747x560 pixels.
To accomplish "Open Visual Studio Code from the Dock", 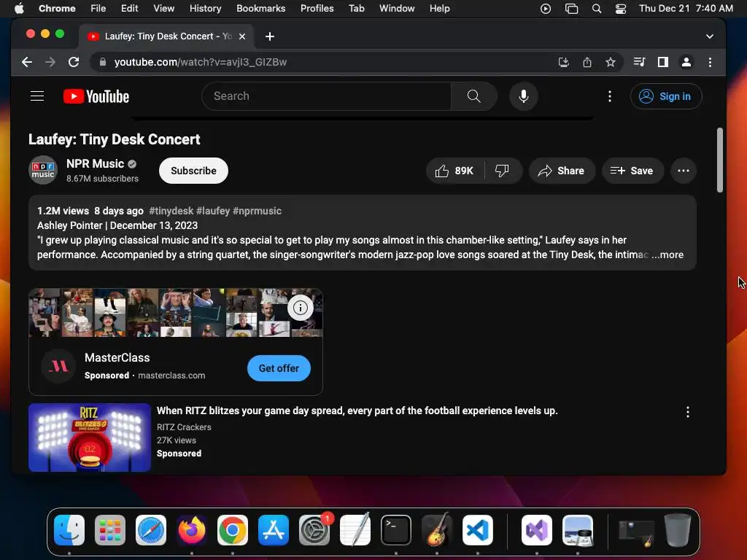I will point(477,530).
